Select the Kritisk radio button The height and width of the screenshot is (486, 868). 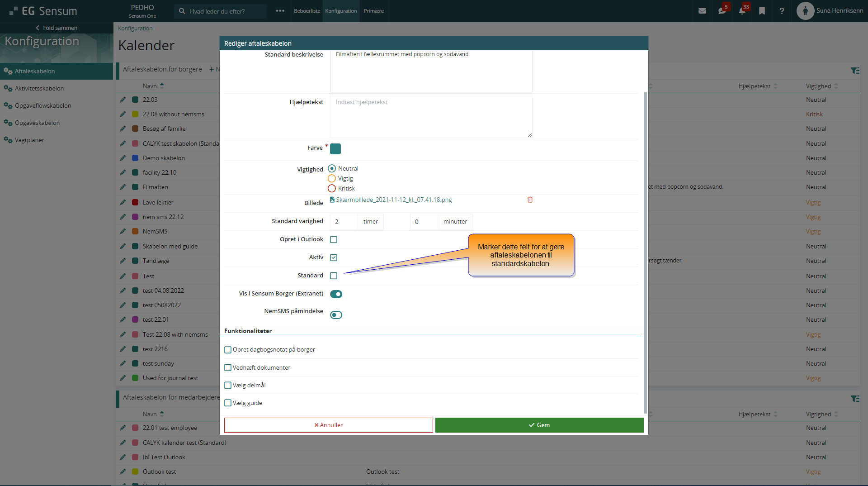tap(332, 188)
